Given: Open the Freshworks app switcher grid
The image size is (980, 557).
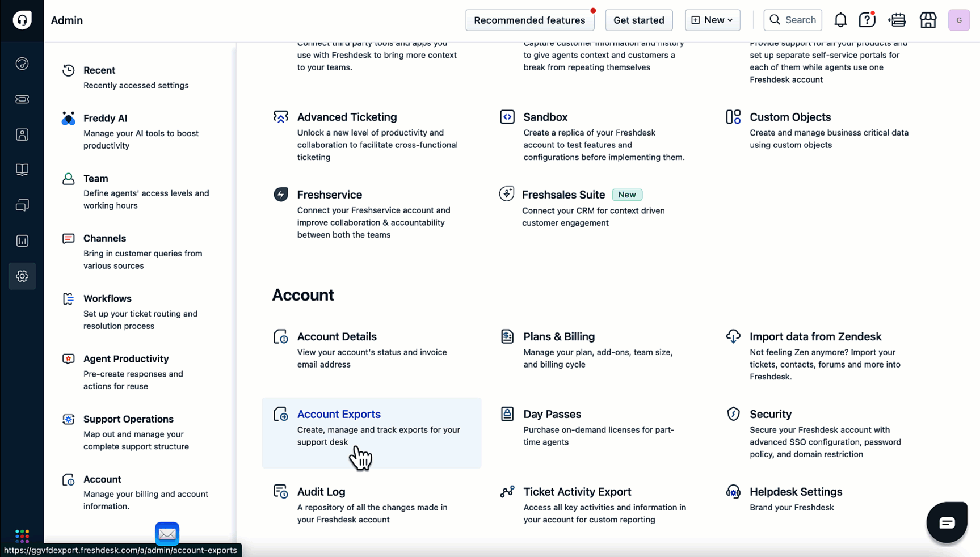Looking at the screenshot, I should tap(22, 535).
